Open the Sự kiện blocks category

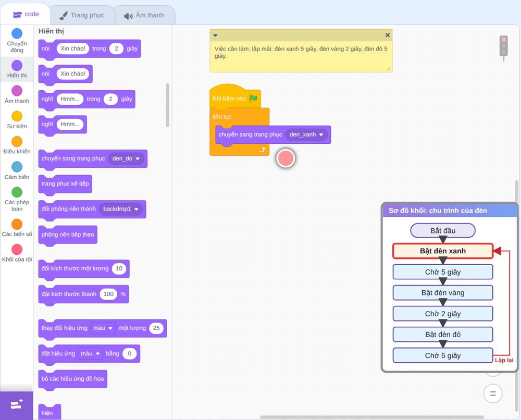pyautogui.click(x=17, y=120)
